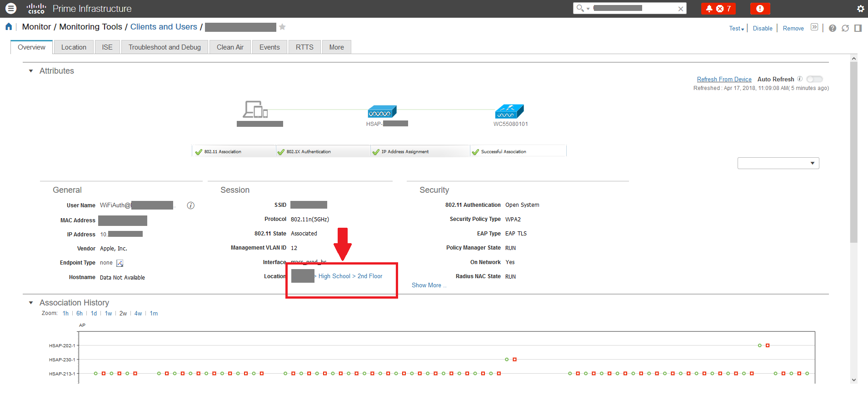
Task: Click the edit icon next to Endpoint Type
Action: click(x=120, y=263)
